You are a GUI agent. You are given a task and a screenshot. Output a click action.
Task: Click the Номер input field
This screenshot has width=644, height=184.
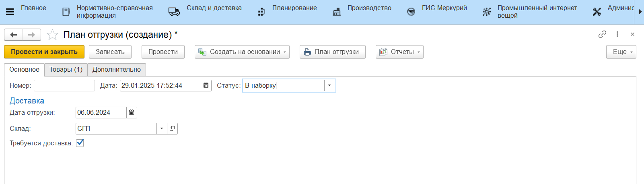point(64,85)
